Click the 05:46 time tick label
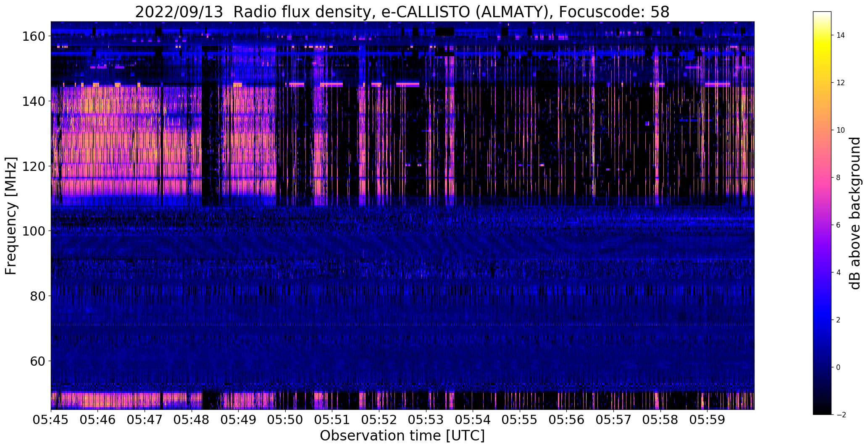The height and width of the screenshot is (448, 868). click(x=98, y=420)
